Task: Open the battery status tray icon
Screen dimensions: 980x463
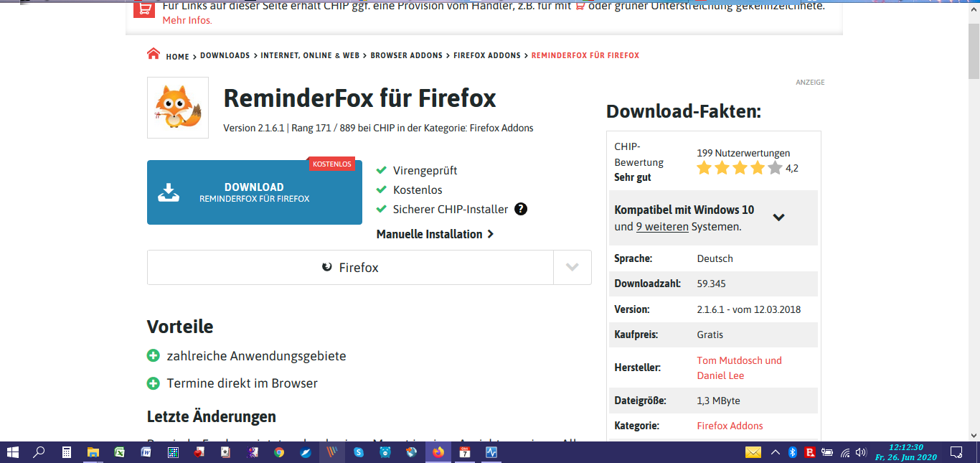Action: pyautogui.click(x=827, y=452)
